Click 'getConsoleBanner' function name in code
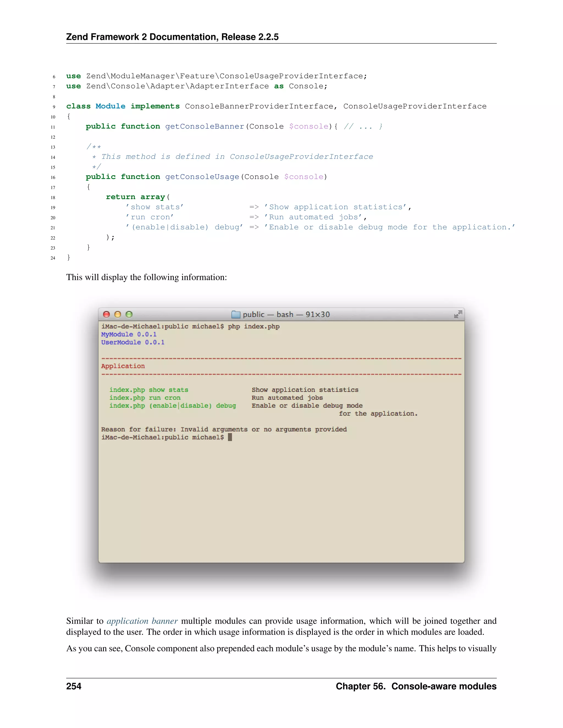Viewport: 563px width, 728px height. tap(205, 126)
